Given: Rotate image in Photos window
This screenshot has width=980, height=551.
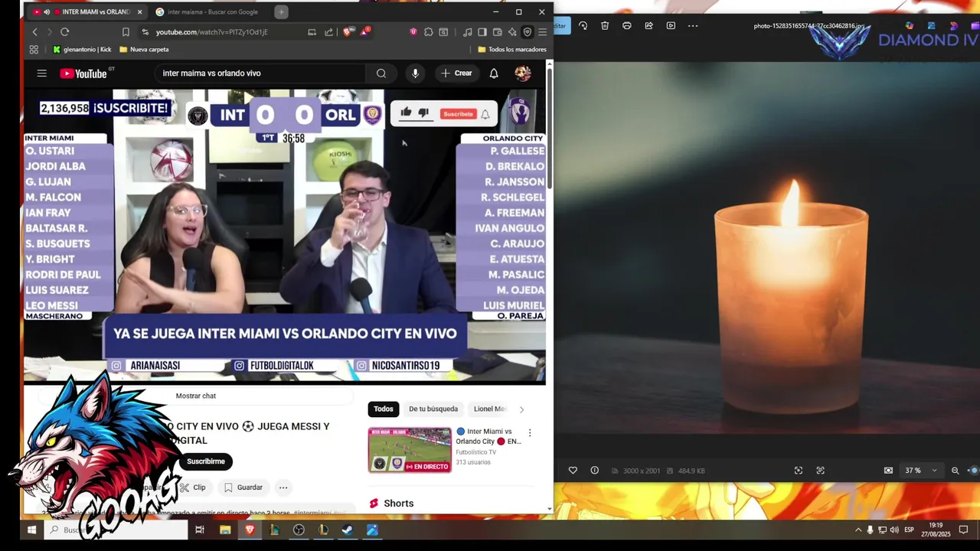Looking at the screenshot, I should coord(583,25).
